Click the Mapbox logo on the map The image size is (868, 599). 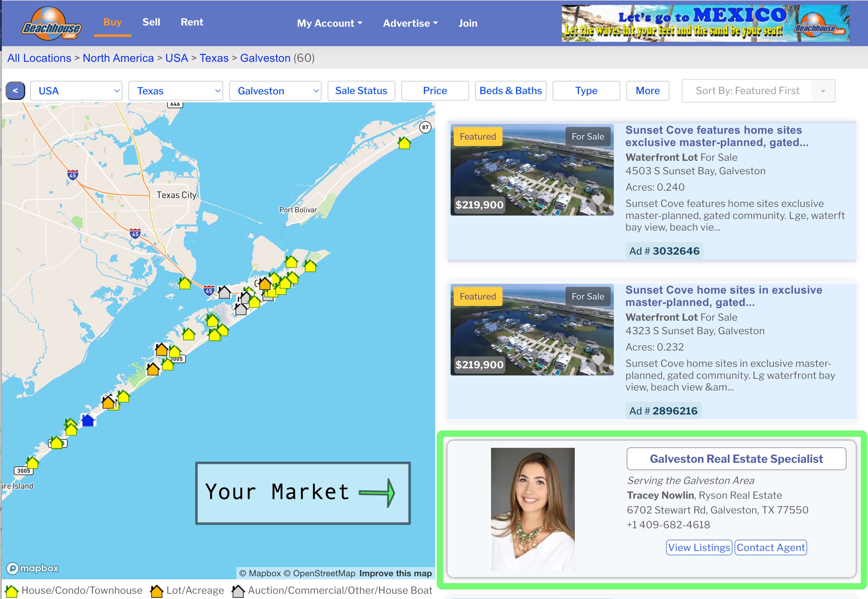(x=33, y=569)
